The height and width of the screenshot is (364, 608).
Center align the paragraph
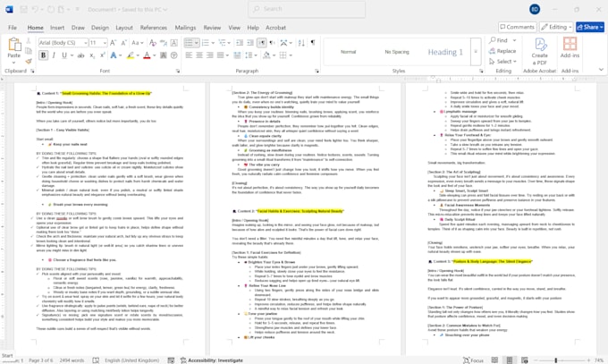tap(199, 55)
